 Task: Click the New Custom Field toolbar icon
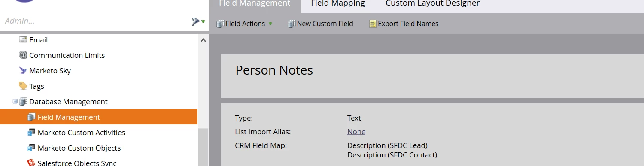pos(292,24)
